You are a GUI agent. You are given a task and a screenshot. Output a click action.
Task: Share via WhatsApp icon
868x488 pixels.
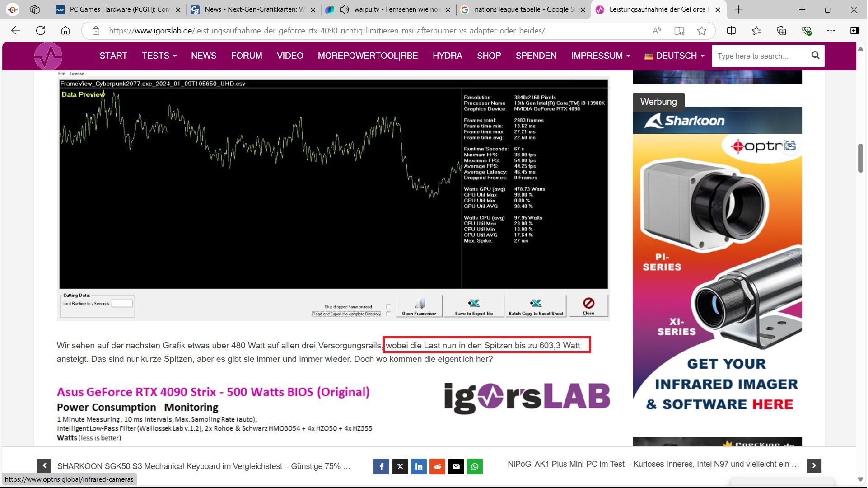475,467
